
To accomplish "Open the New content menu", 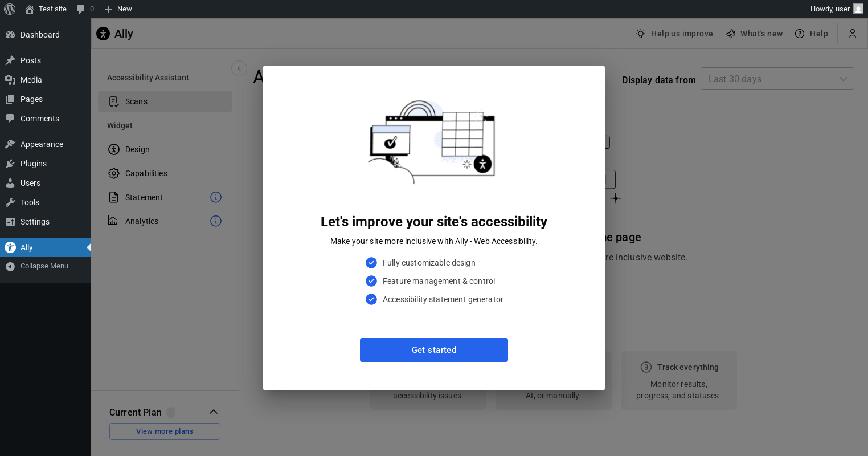I will point(118,9).
